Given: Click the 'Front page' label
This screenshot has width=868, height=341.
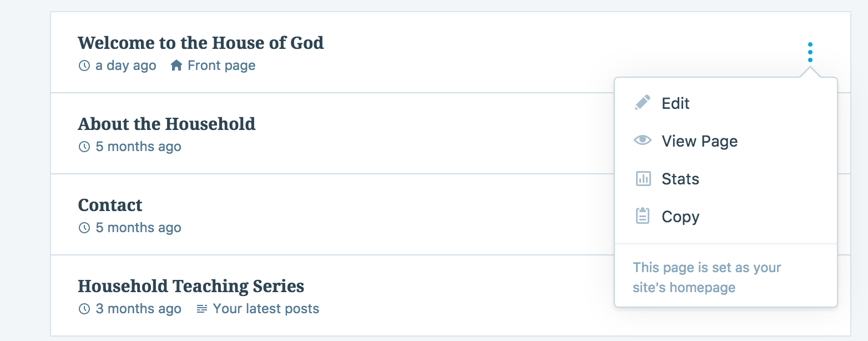Looking at the screenshot, I should (x=221, y=66).
